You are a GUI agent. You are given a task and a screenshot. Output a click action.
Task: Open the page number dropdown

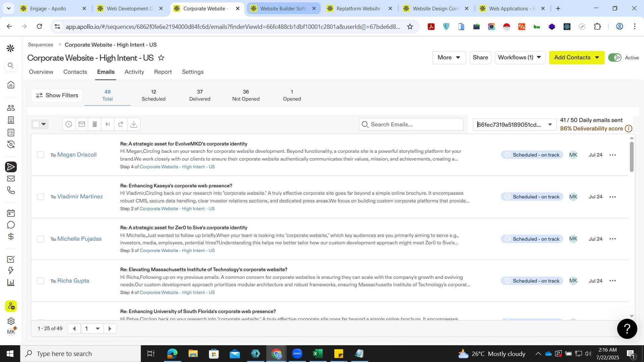click(92, 328)
